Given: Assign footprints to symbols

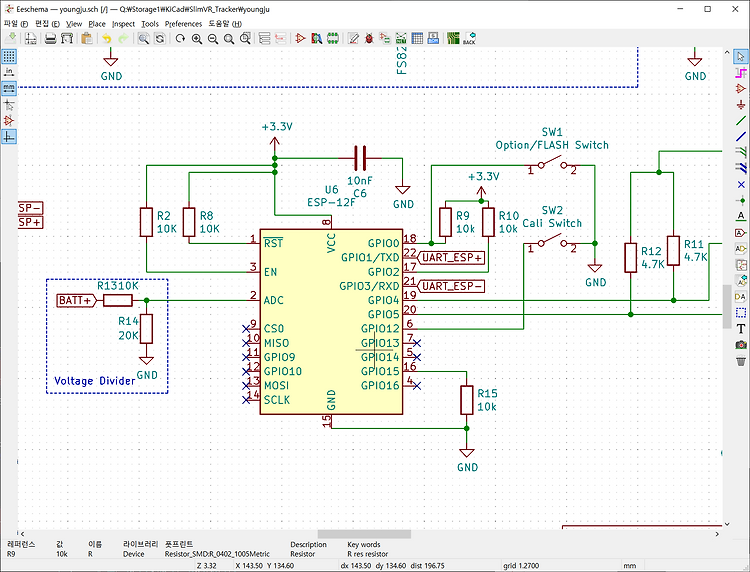Looking at the screenshot, I should pos(385,38).
